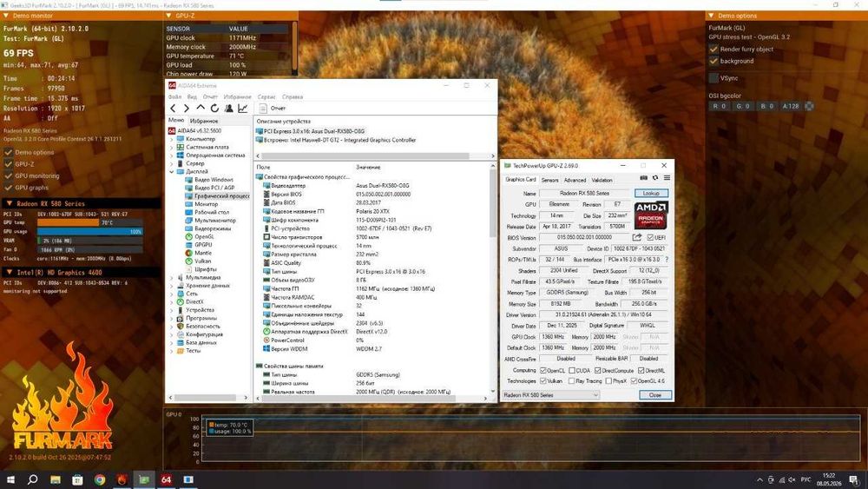Switch to FurMark taskbar icon
The width and height of the screenshot is (868, 489).
point(122,479)
